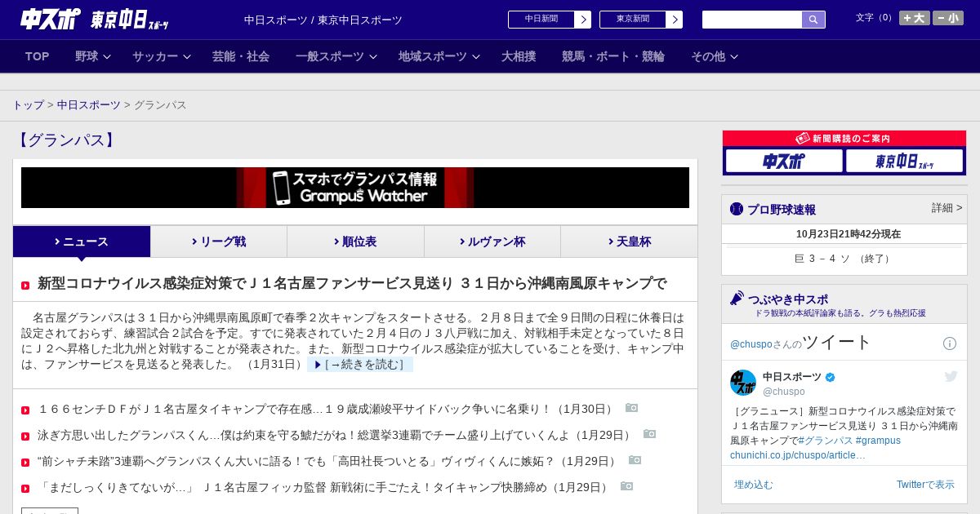Viewport: 980px width, 514px height.
Task: Open the 芸能・社会 menu item
Action: point(241,56)
